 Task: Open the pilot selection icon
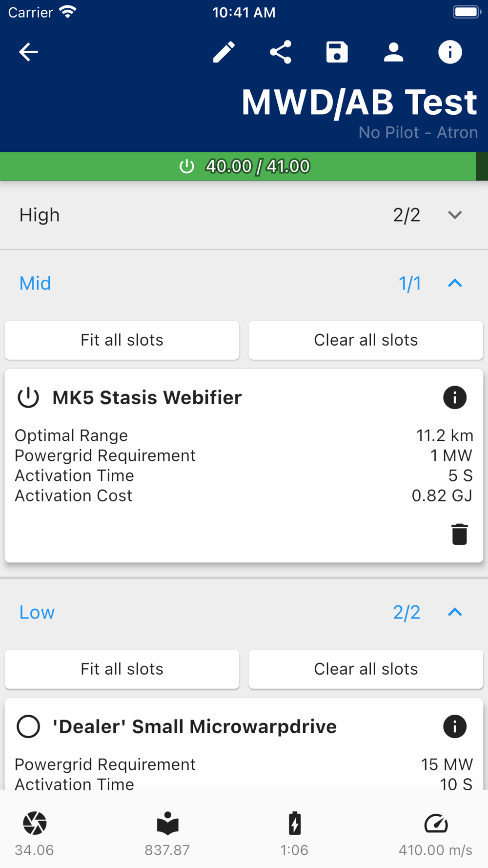393,52
